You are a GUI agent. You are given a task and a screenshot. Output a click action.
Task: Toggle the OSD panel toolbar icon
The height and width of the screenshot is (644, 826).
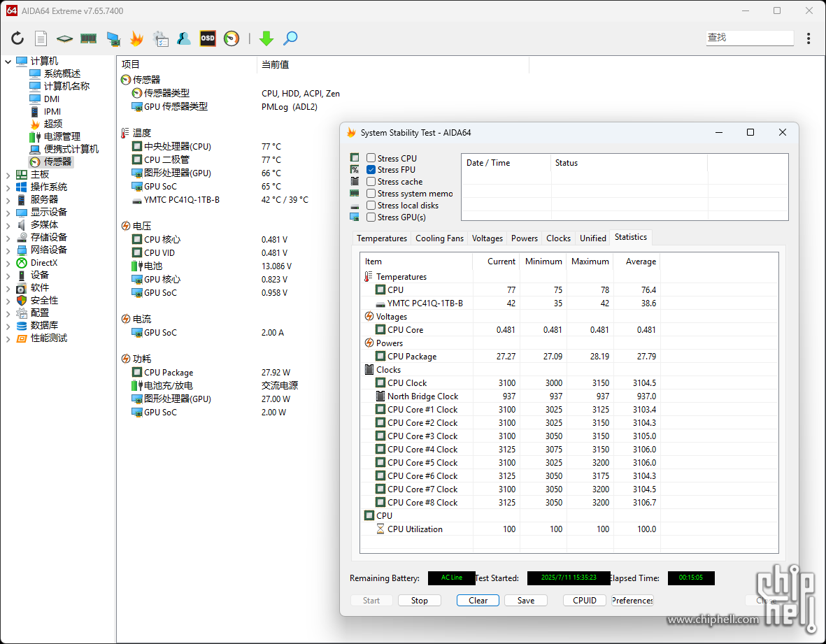[208, 38]
